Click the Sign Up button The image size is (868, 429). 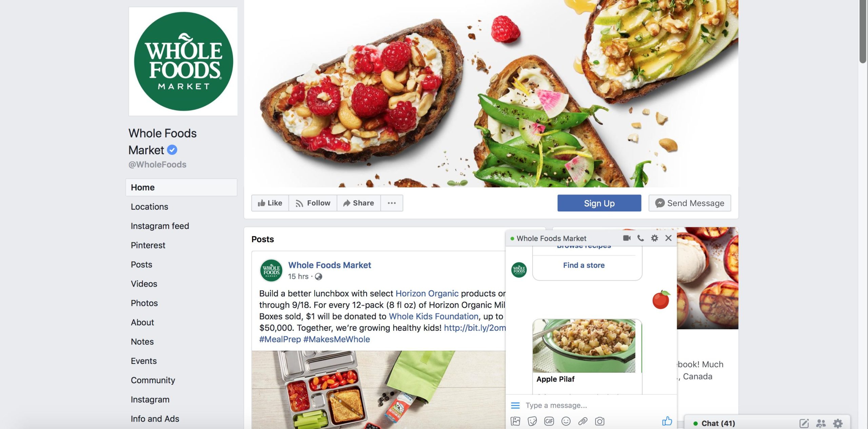click(599, 203)
